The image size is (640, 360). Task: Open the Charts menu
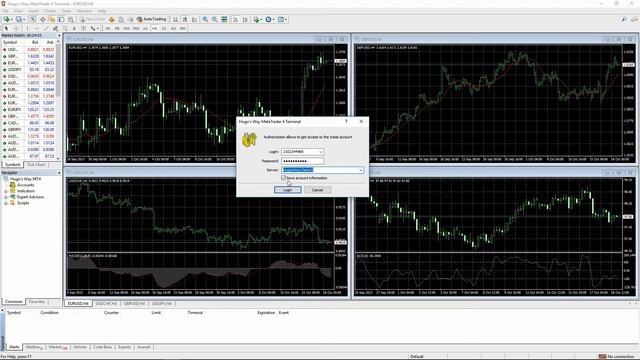click(50, 11)
